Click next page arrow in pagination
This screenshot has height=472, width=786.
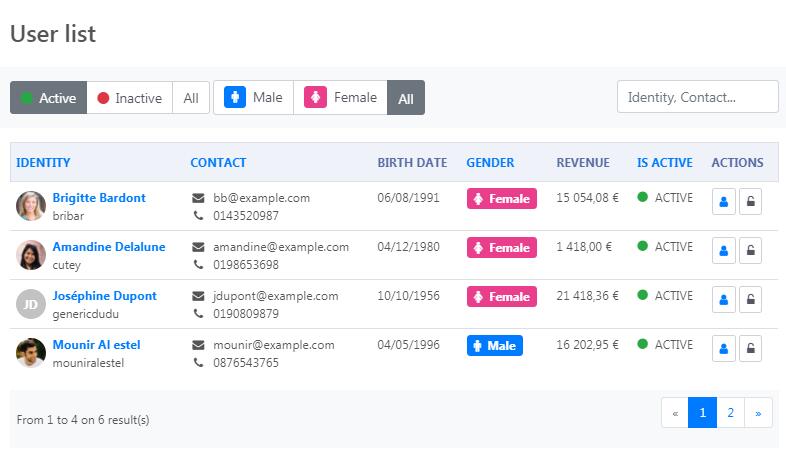point(759,413)
